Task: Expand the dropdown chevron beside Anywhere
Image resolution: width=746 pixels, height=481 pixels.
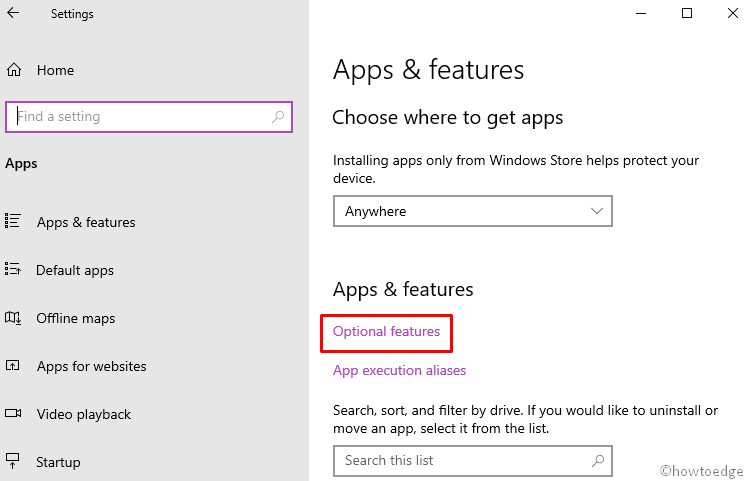Action: (597, 211)
